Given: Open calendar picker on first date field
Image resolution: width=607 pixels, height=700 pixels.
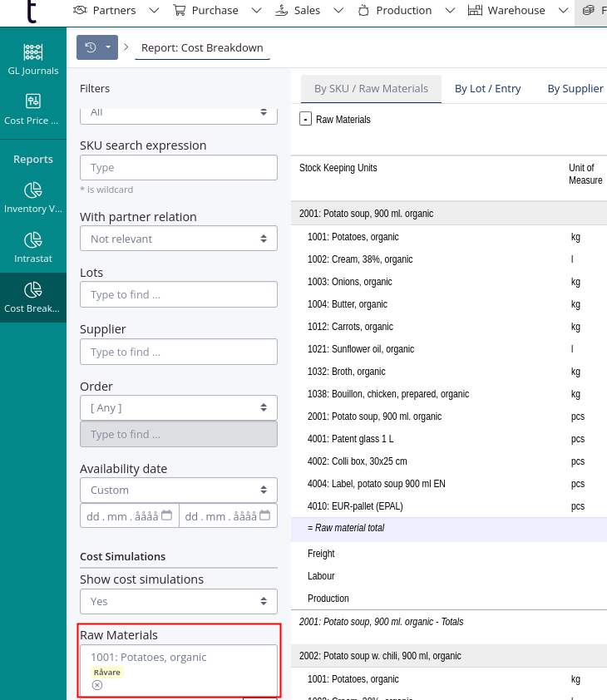Looking at the screenshot, I should (x=166, y=515).
